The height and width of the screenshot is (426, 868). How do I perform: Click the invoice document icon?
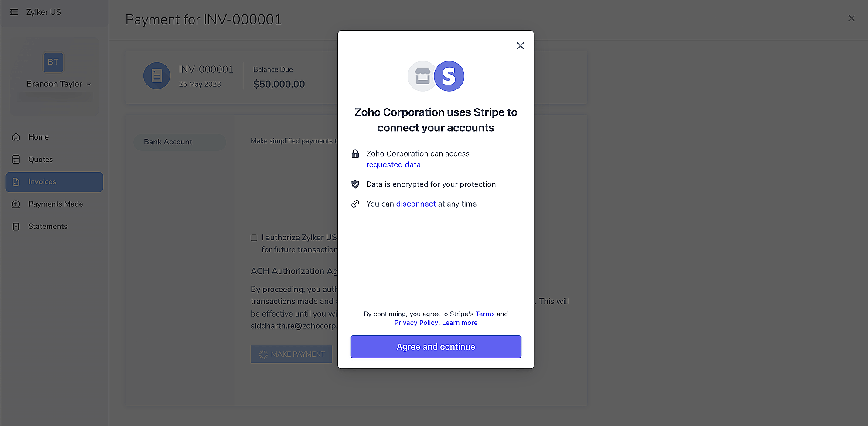pyautogui.click(x=157, y=76)
